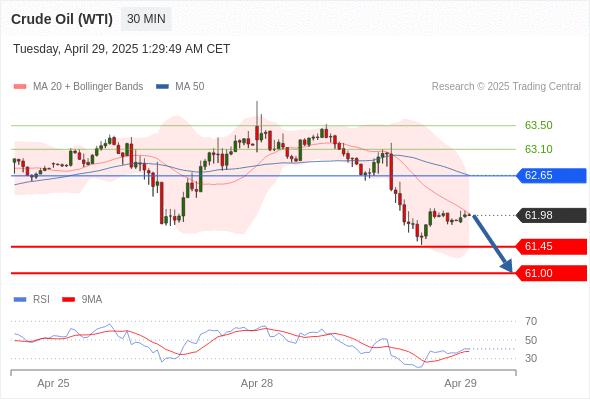Click the Crude Oil (WTI) chart title
Viewport: 590px width, 400px height.
[62, 19]
